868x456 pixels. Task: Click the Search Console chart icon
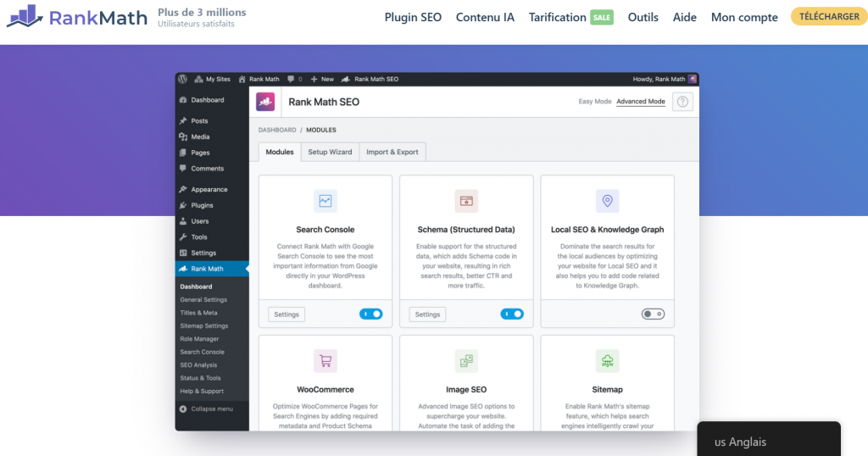pos(325,201)
